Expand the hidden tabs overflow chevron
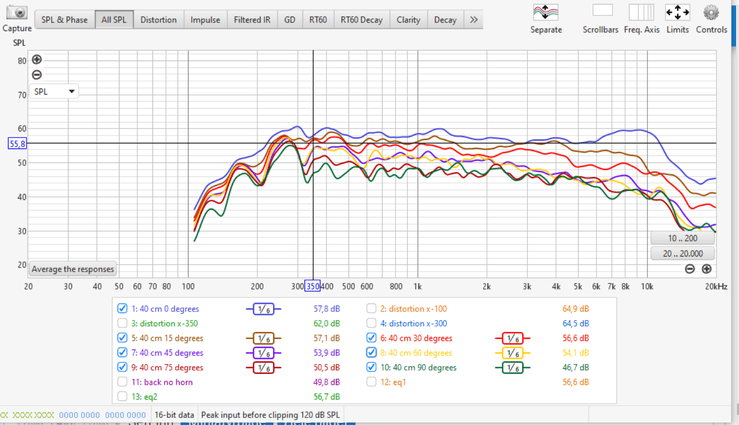Viewport: 739px width, 425px height. [x=474, y=20]
